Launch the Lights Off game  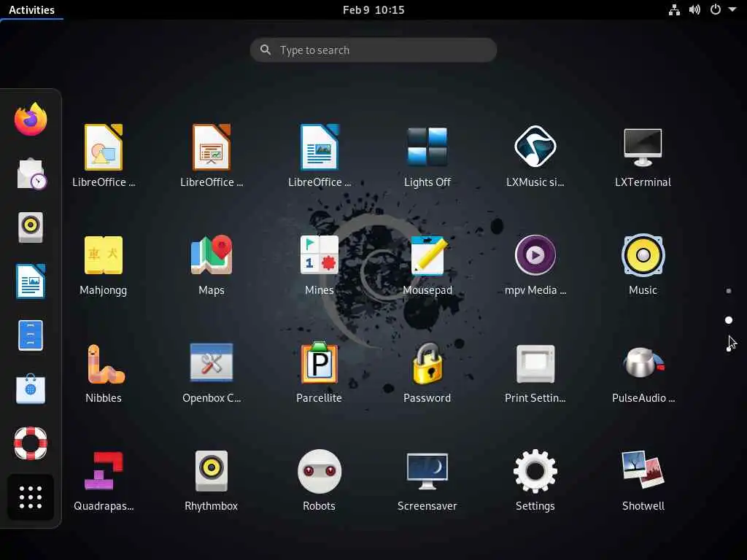coord(427,147)
